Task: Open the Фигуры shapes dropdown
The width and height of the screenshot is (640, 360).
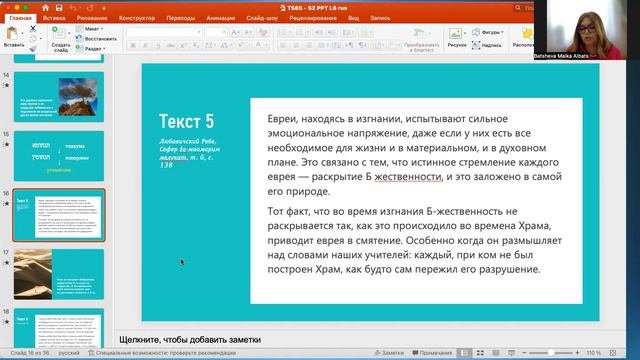Action: 488,32
